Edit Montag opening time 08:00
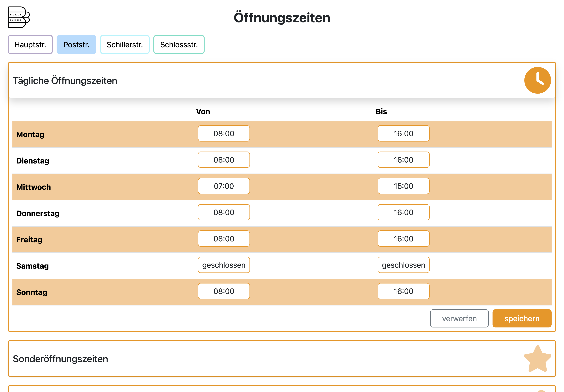This screenshot has height=392, width=564. (224, 133)
